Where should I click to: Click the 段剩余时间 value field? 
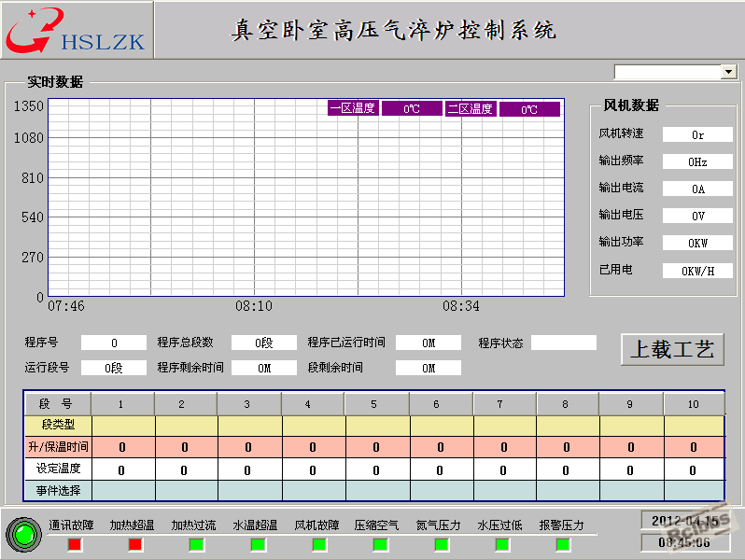click(429, 368)
